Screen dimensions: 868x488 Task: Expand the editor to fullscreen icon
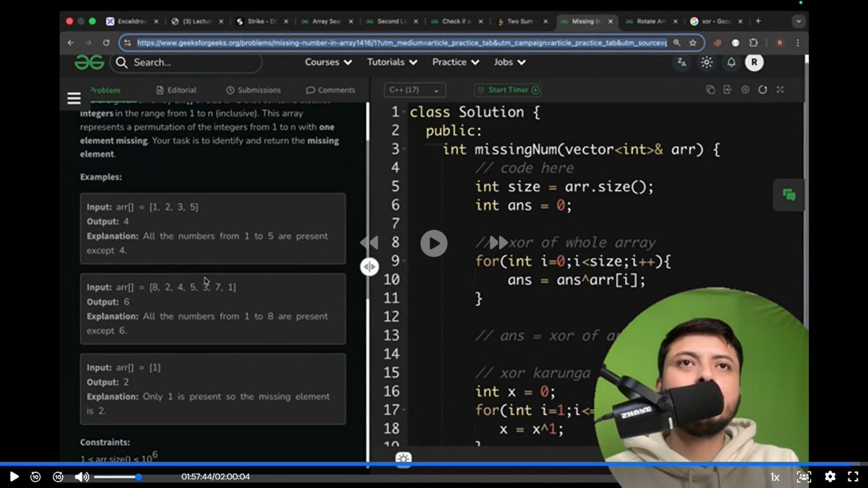(x=780, y=90)
